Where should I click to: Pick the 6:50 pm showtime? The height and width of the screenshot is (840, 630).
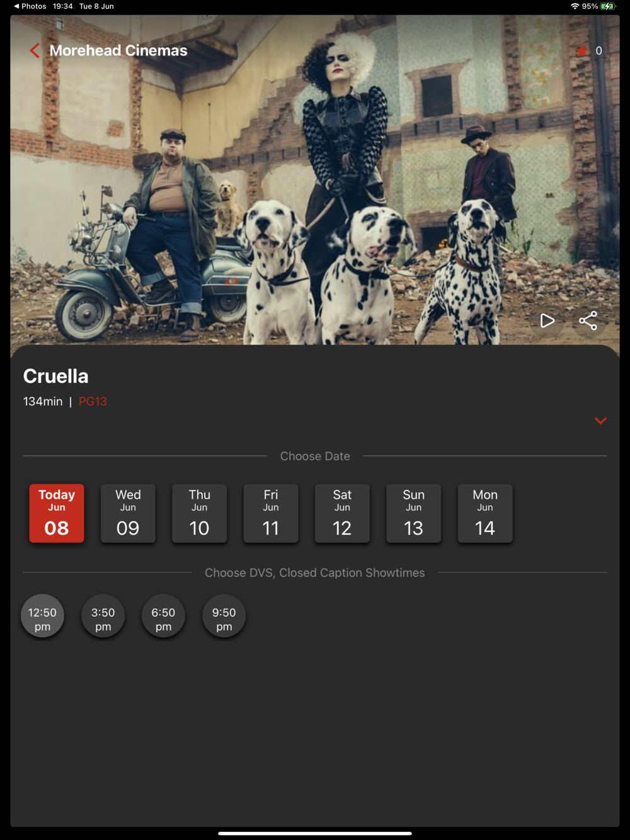163,616
